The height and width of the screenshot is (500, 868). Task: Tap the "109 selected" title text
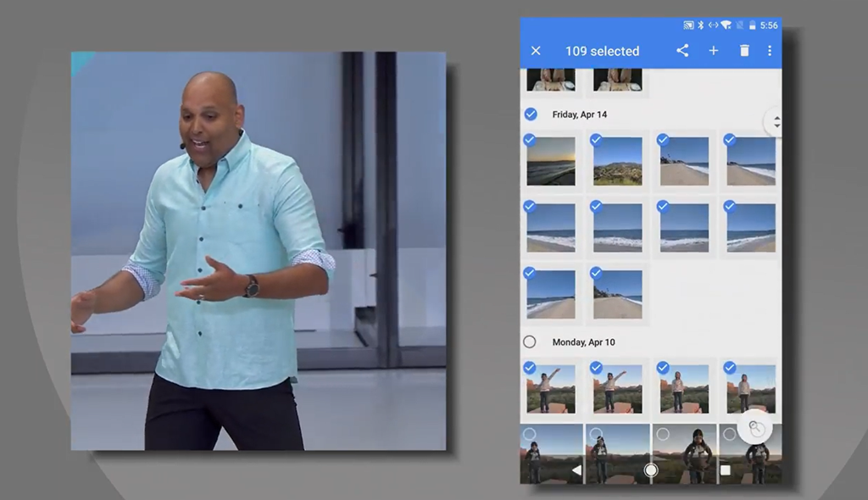tap(603, 51)
